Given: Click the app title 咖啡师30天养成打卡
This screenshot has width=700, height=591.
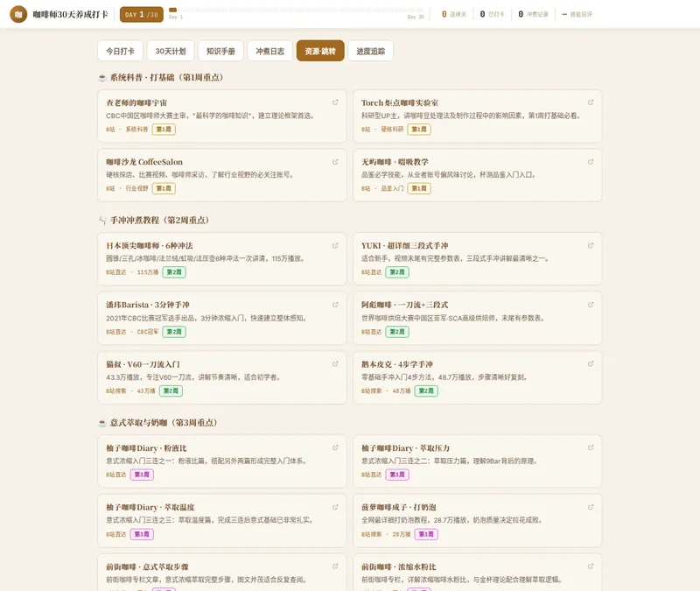Looking at the screenshot, I should pyautogui.click(x=70, y=14).
